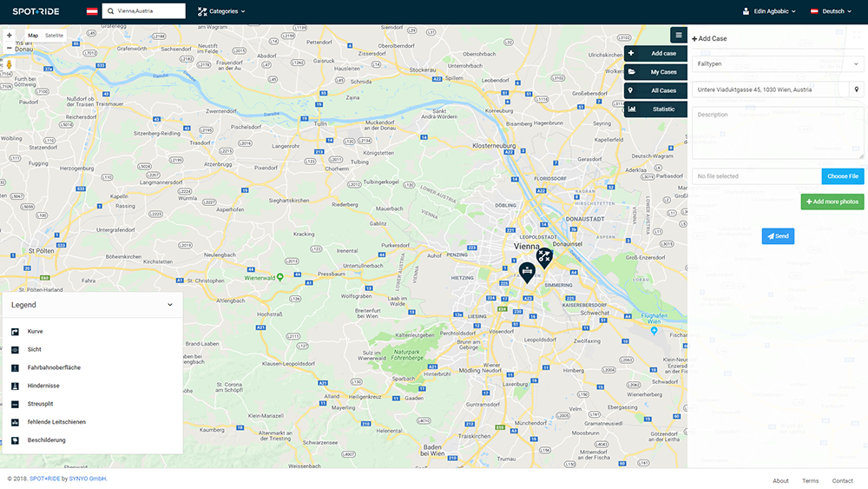
Task: Open the Falltypen dropdown
Action: pyautogui.click(x=777, y=63)
